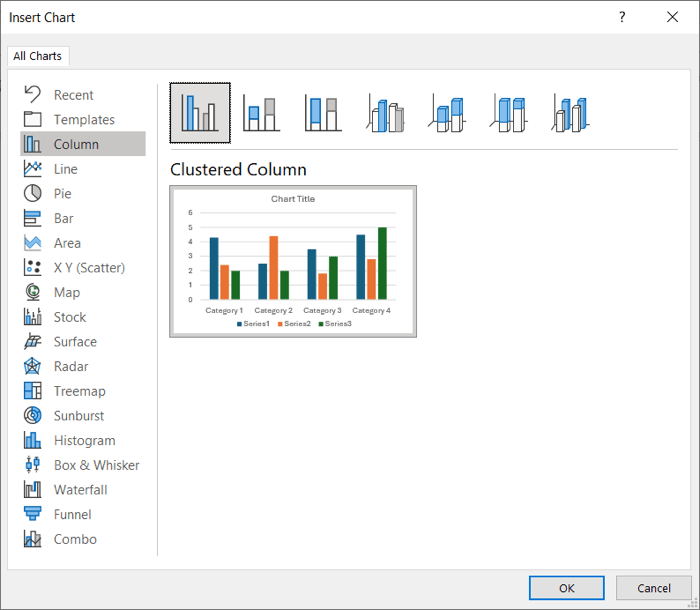Select the 3-D Column subtype icon
The image size is (700, 610).
(570, 113)
